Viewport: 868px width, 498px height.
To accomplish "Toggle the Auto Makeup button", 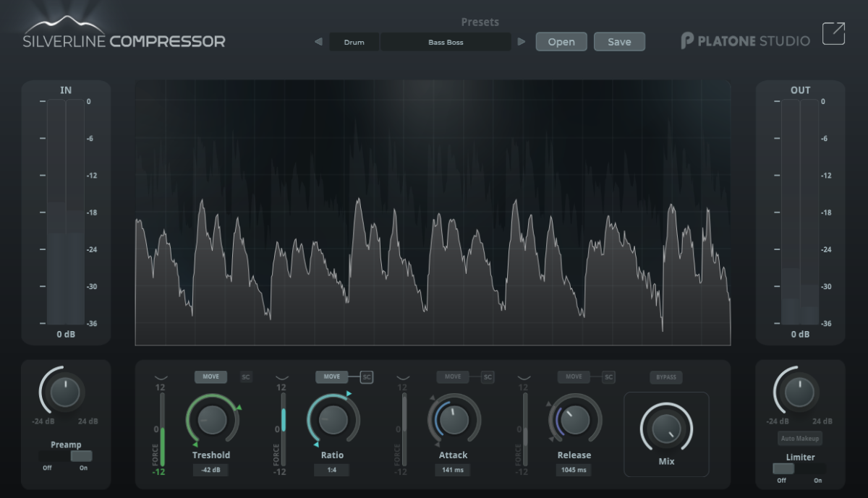I will click(x=800, y=439).
